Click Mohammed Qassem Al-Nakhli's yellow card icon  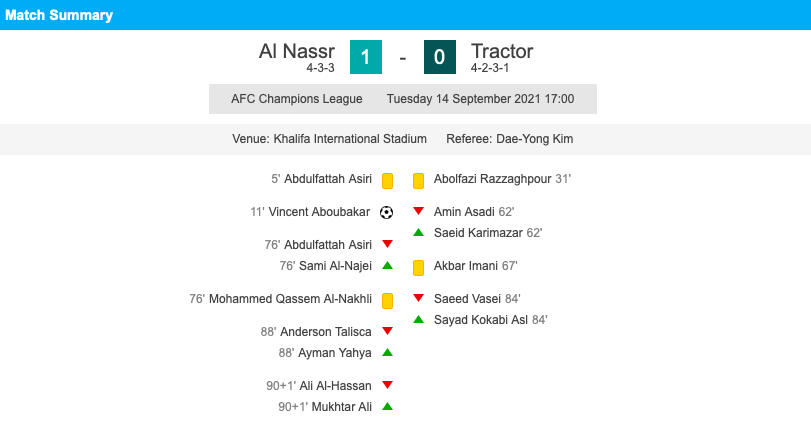point(387,299)
